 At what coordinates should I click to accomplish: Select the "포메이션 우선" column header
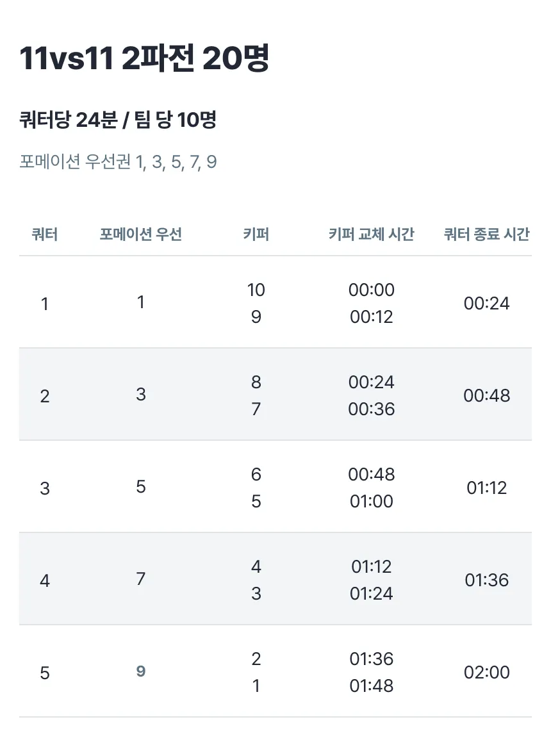point(141,234)
